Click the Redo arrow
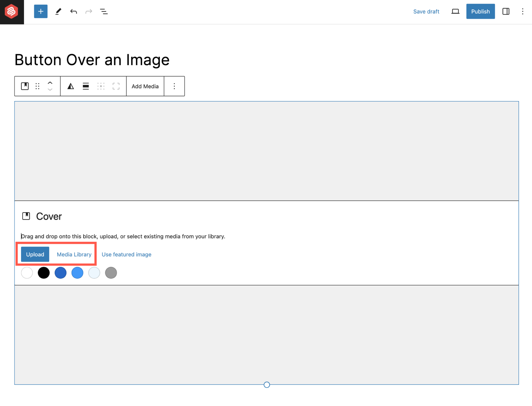Viewport: 532px width, 406px height. 89,11
